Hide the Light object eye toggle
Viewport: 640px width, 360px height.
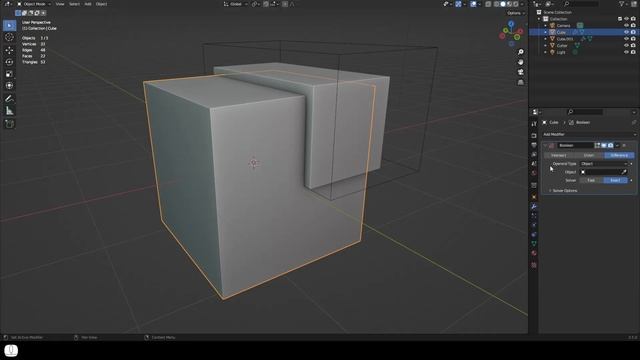pyautogui.click(x=626, y=52)
